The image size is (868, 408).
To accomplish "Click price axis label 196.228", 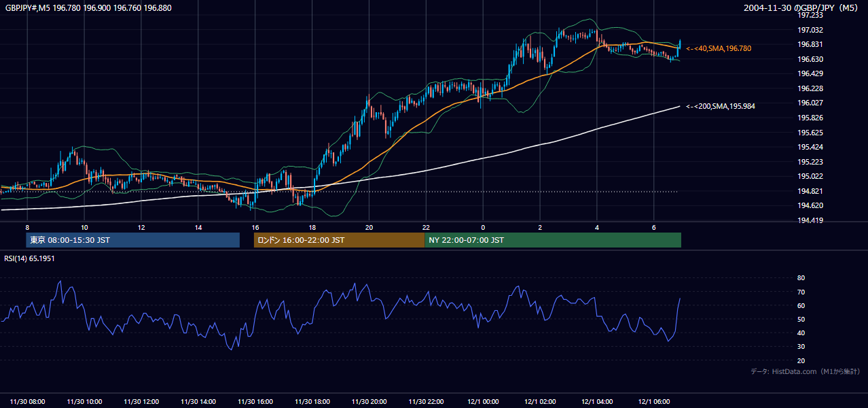I will point(810,88).
